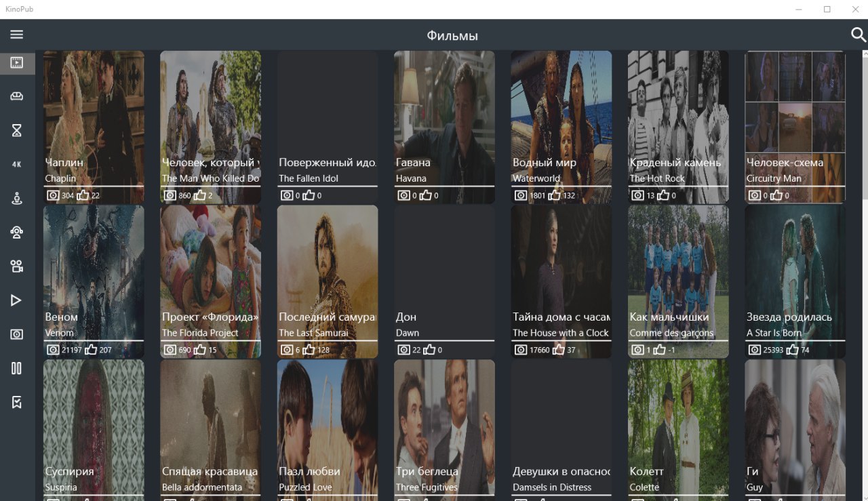
Task: Open the video camera sidebar icon
Action: (17, 266)
